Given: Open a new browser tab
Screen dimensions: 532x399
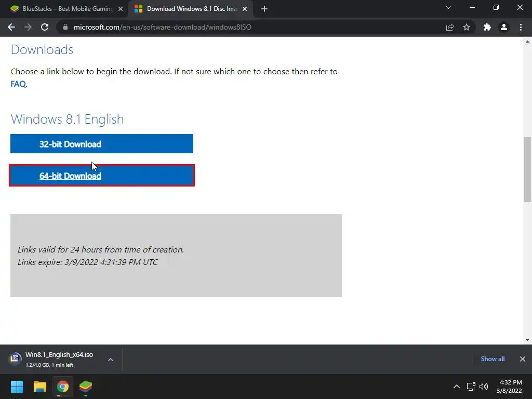Looking at the screenshot, I should pos(264,9).
